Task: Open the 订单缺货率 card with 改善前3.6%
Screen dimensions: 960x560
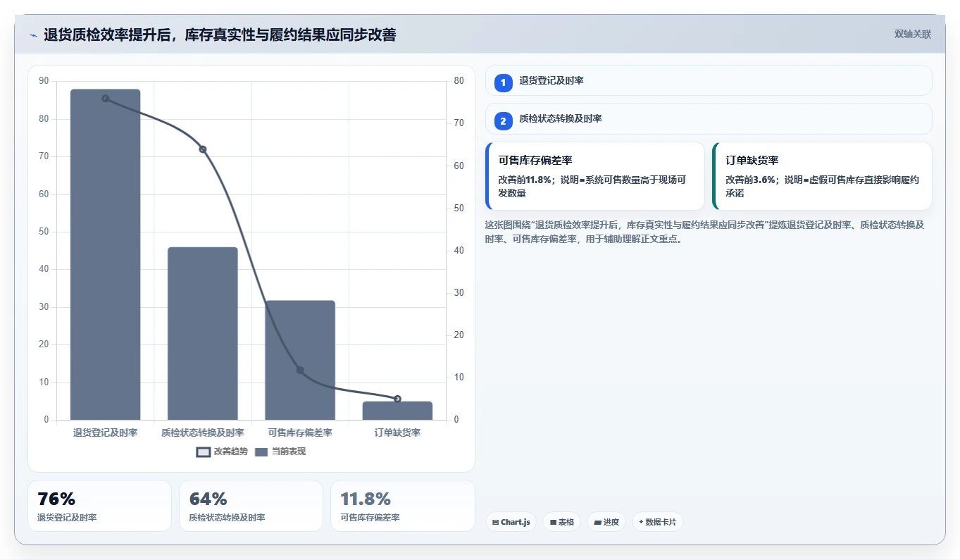Action: pos(822,176)
